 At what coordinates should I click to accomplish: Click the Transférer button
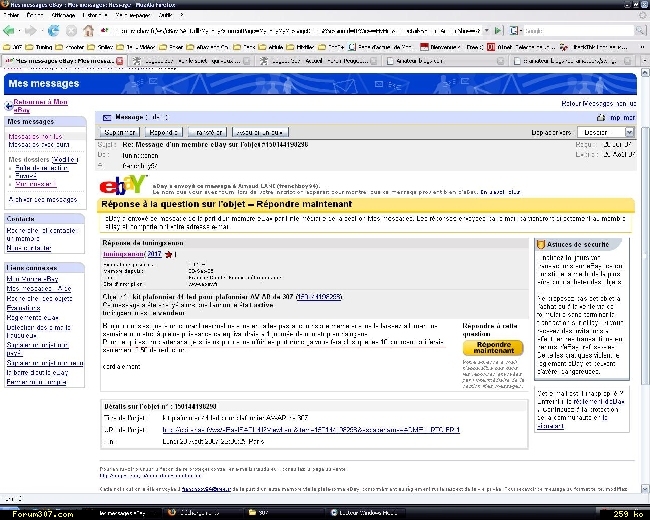207,132
